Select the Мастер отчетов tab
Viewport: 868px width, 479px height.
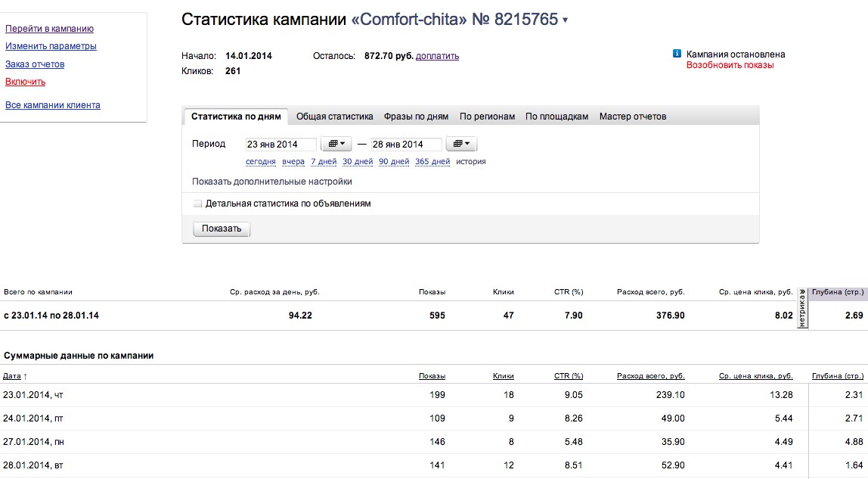633,117
